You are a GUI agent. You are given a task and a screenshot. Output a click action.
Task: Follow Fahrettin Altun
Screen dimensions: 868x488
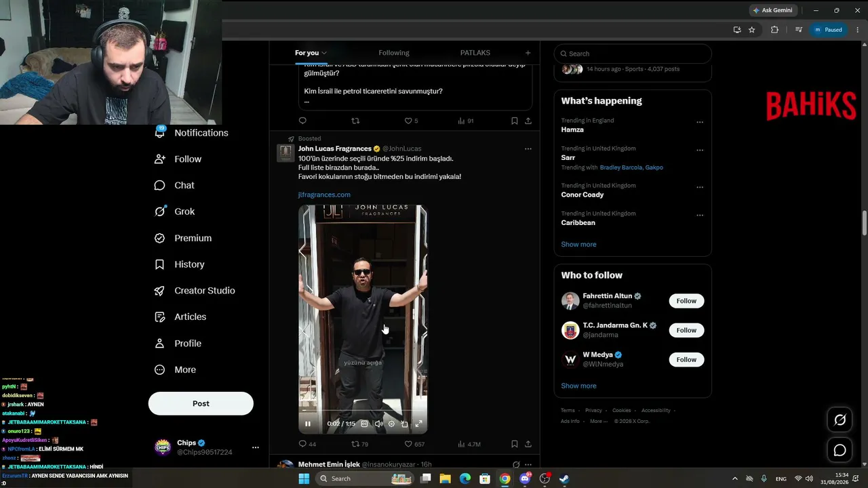pyautogui.click(x=686, y=301)
